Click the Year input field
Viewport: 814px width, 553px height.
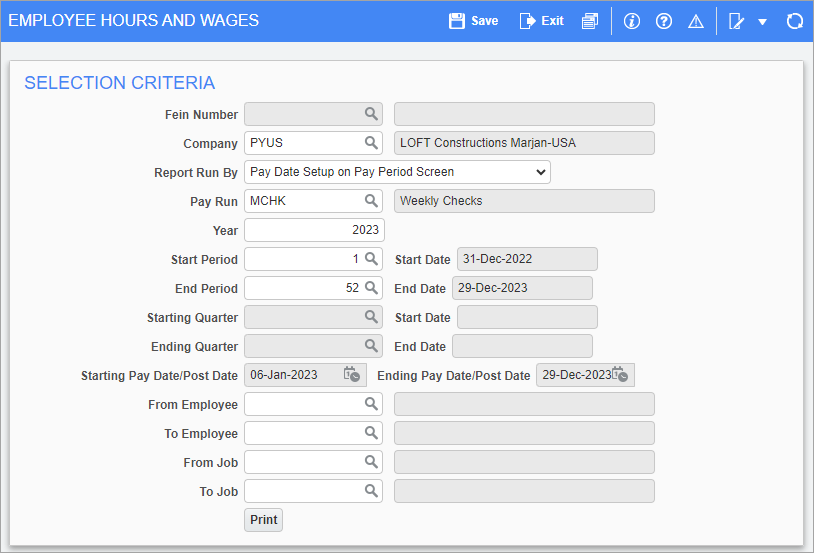(x=313, y=230)
